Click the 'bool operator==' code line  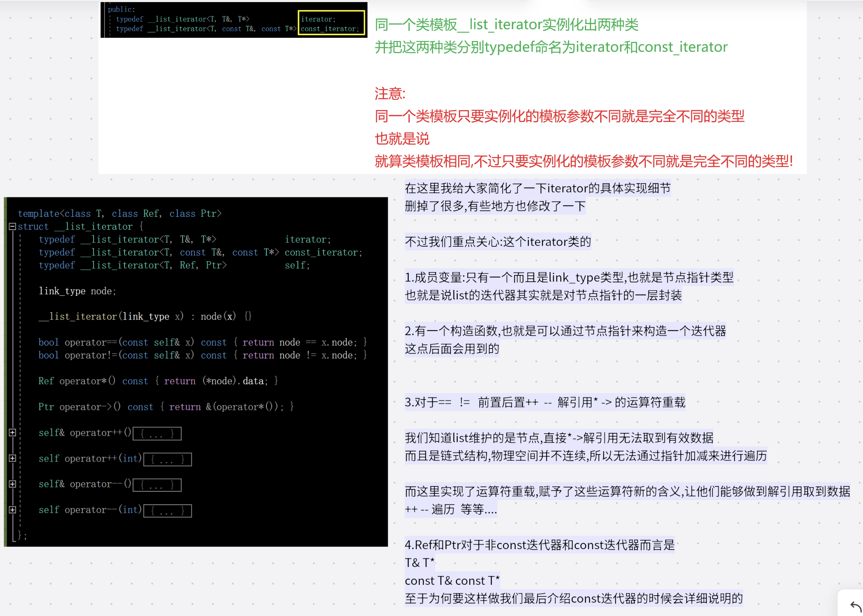coord(203,342)
